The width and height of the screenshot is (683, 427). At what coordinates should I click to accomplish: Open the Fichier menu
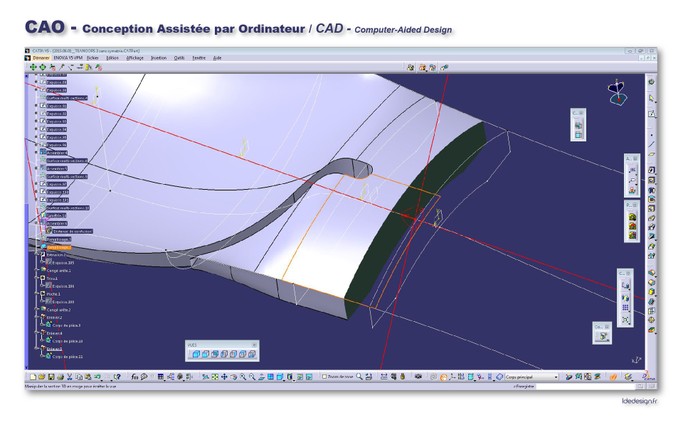[92, 59]
